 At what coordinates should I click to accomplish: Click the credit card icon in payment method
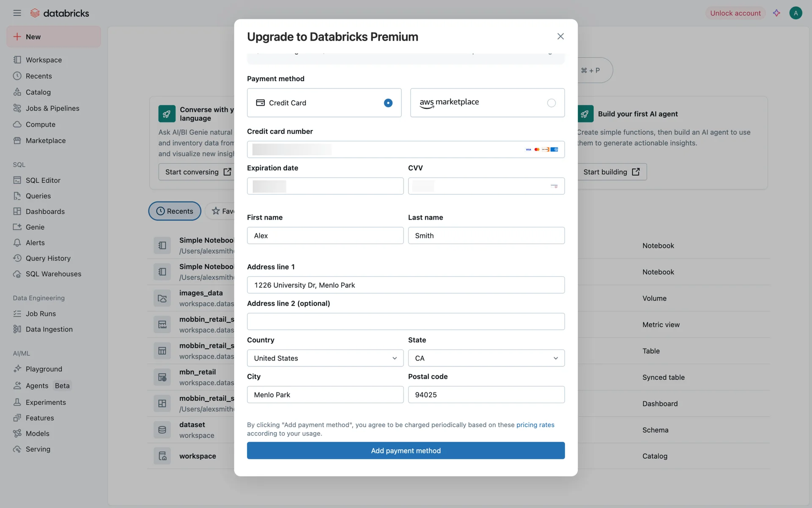pos(261,103)
